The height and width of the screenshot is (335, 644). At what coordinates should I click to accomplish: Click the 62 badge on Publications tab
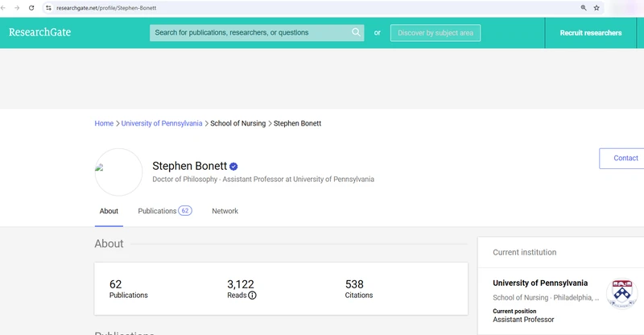point(185,211)
